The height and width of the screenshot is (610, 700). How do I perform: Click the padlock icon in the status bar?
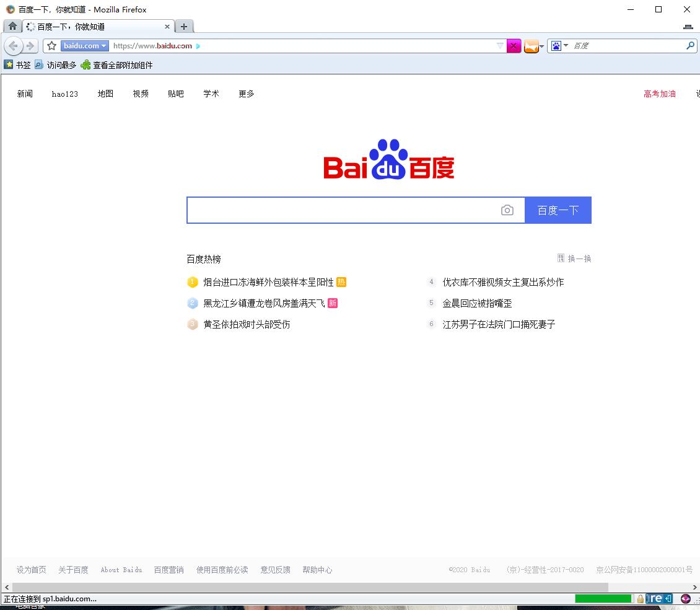tap(641, 599)
